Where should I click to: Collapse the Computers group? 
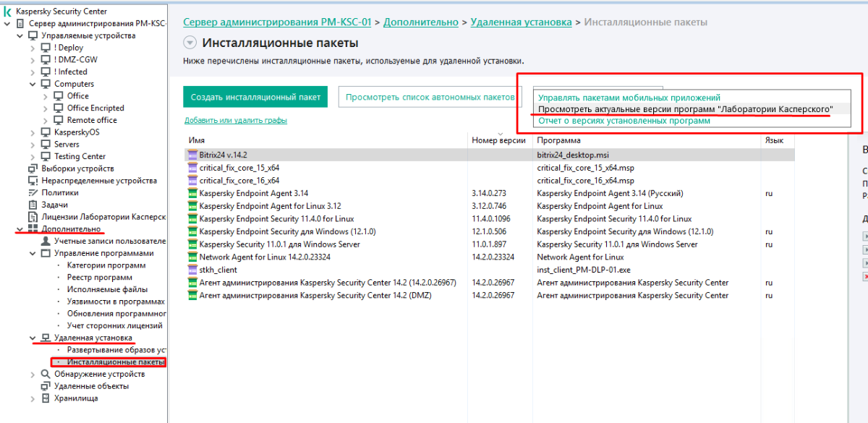pos(33,84)
